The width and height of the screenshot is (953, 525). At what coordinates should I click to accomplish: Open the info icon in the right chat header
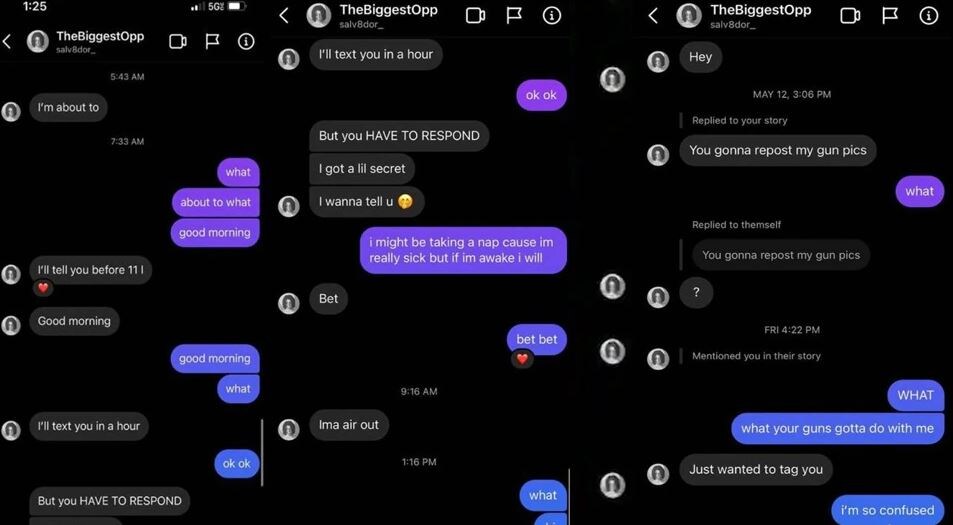pos(928,16)
